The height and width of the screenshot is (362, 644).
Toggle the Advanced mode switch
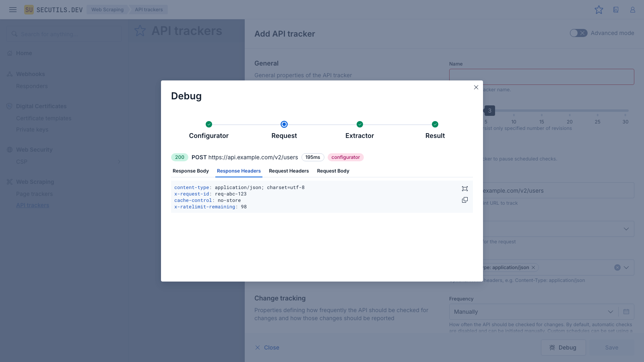(578, 33)
